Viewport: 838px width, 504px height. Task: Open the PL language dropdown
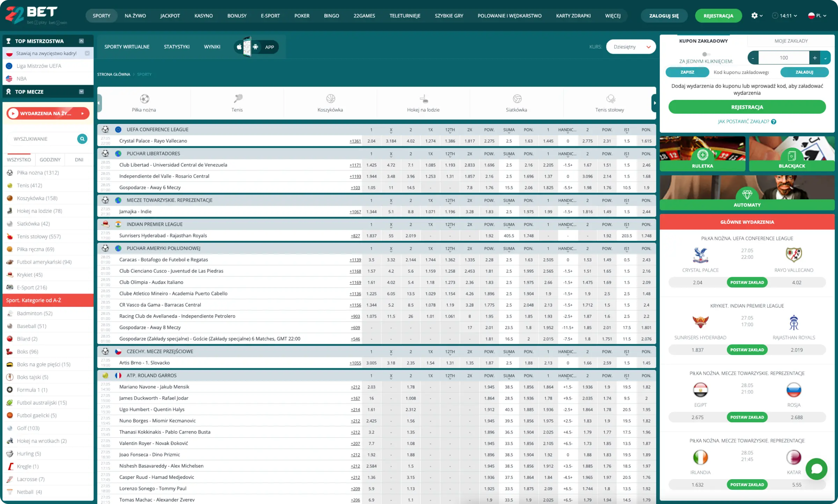pyautogui.click(x=817, y=16)
